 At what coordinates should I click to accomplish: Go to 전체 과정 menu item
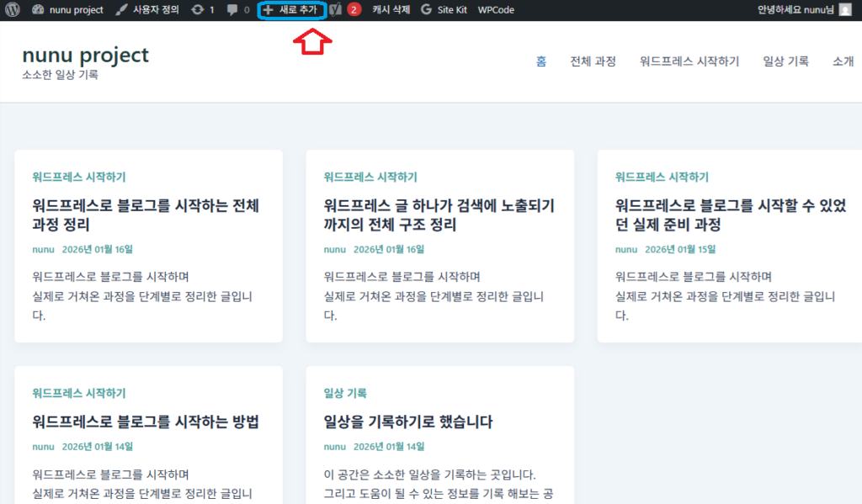593,61
